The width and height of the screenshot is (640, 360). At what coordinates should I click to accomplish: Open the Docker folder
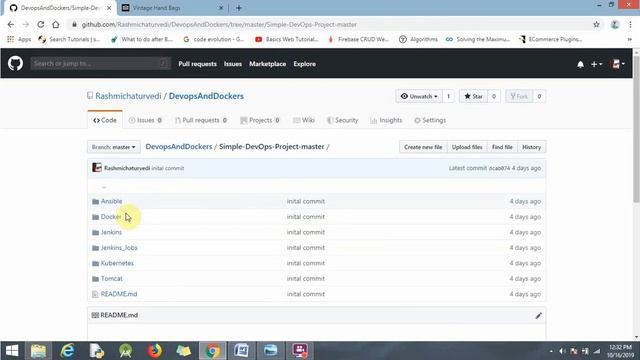[x=111, y=217]
